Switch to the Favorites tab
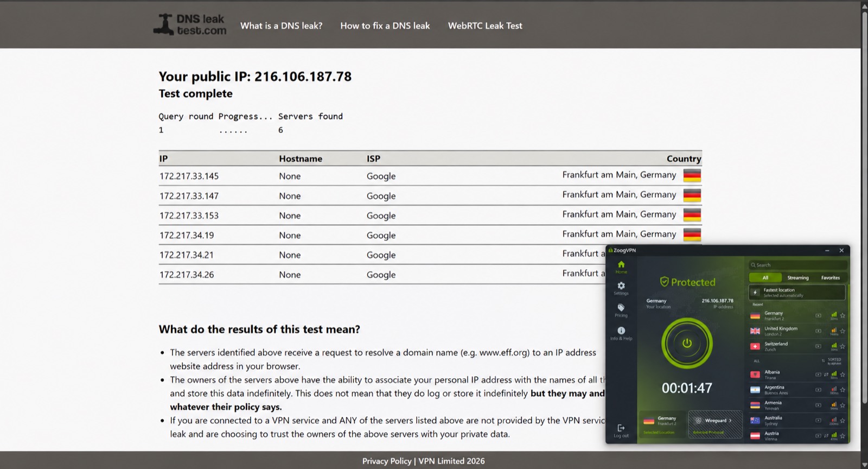 (830, 277)
